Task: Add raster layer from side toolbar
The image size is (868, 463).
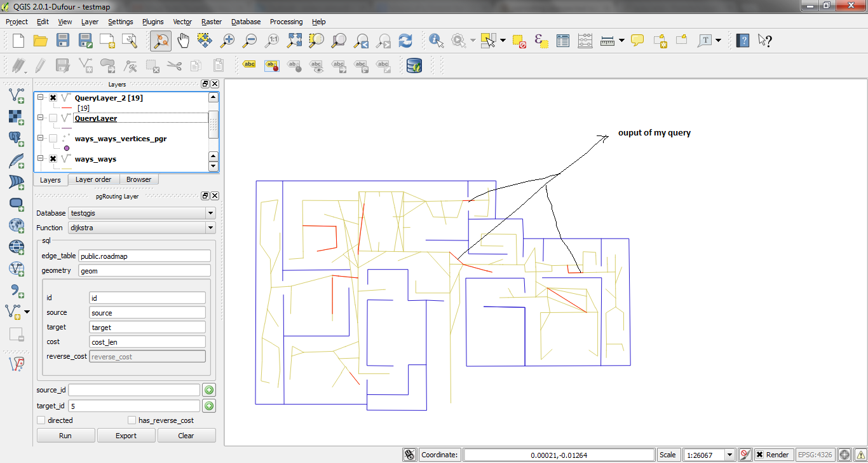Action: click(x=17, y=117)
